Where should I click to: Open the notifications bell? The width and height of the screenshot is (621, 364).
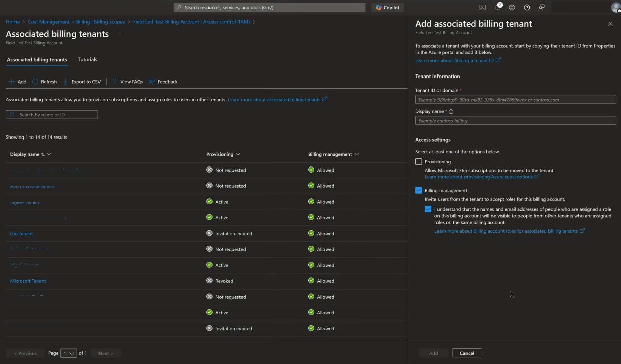[x=497, y=7]
